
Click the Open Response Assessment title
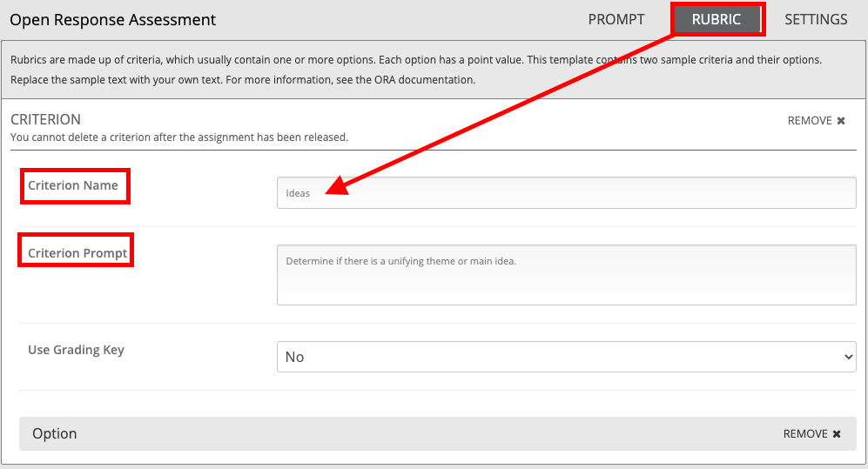pyautogui.click(x=113, y=20)
